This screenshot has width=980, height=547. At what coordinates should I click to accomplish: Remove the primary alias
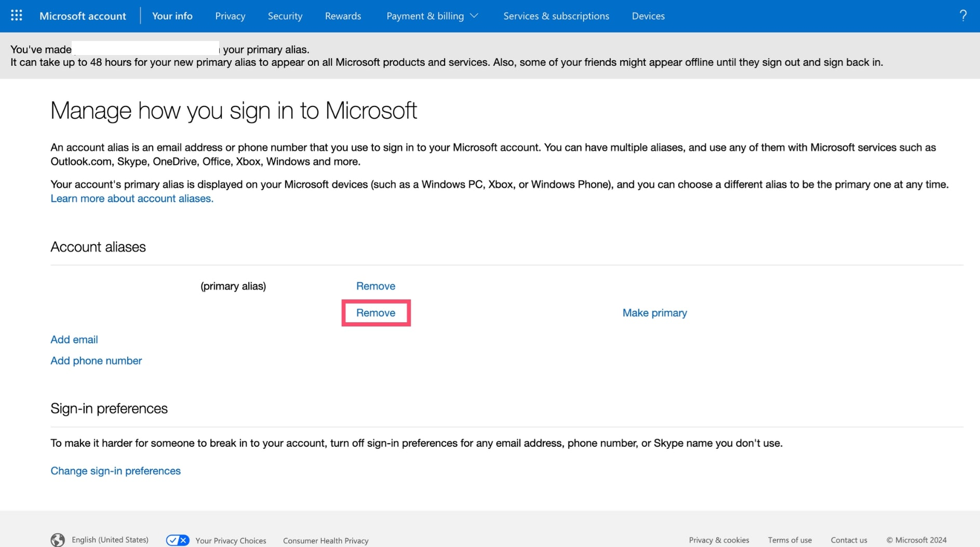click(375, 286)
